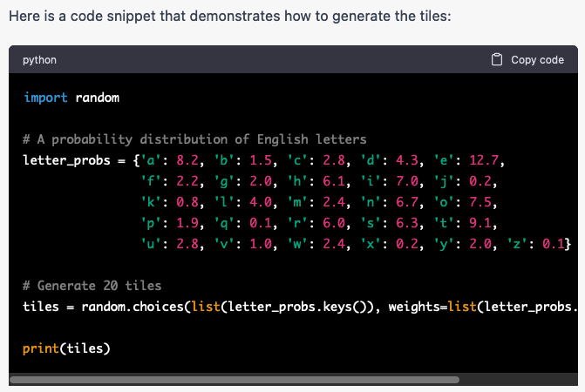Click 'random.choices' in tiles line
The image size is (585, 392).
(x=133, y=307)
